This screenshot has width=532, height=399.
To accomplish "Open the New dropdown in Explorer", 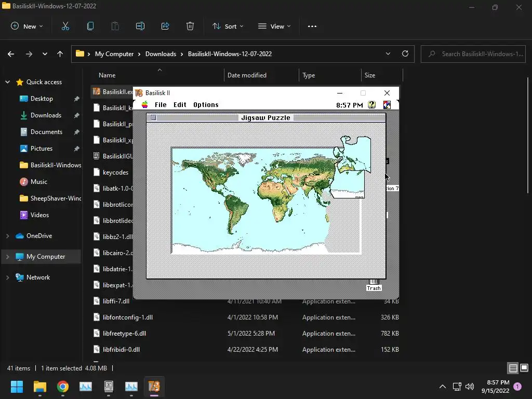I will point(27,26).
